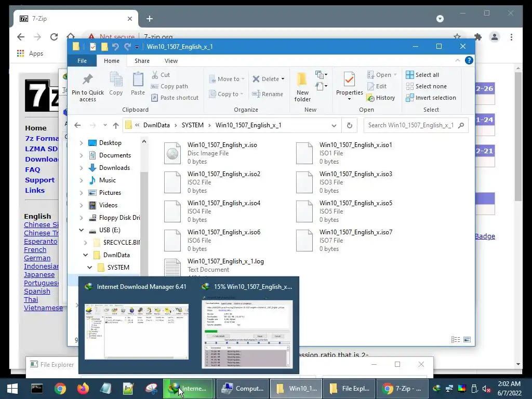Switch to details view icon
Screen dimensions: 532x399
(x=456, y=340)
